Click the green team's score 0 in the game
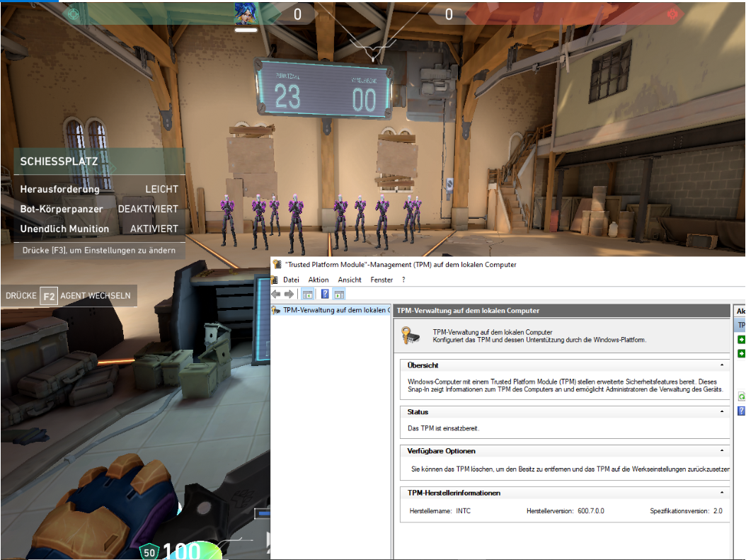 (297, 14)
